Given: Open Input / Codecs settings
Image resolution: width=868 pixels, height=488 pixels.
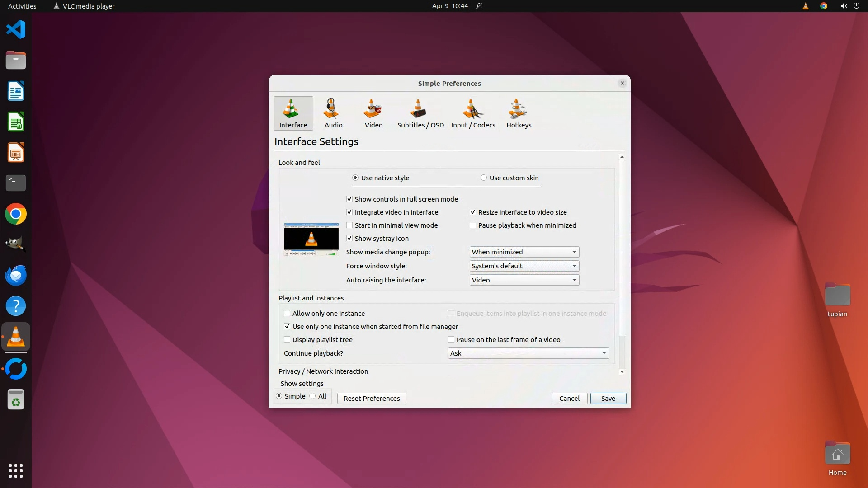Looking at the screenshot, I should click(473, 113).
